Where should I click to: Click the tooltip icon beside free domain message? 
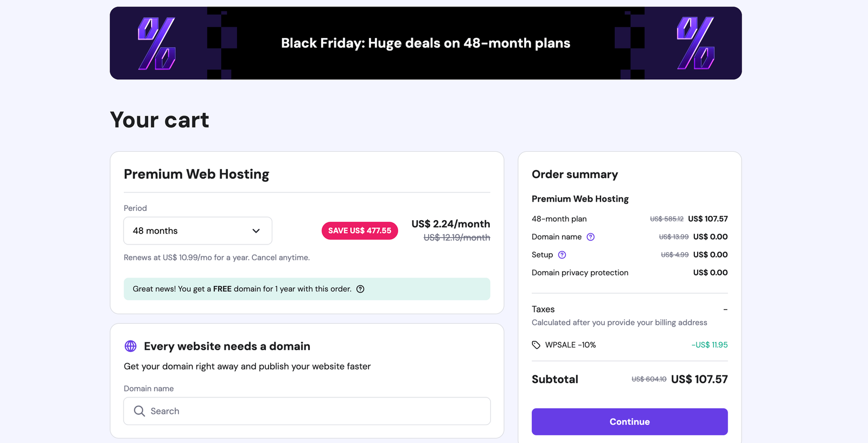361,289
